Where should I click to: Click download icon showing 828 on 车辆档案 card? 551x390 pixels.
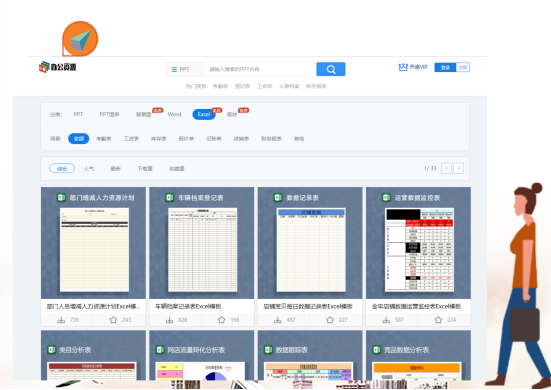[x=169, y=320]
